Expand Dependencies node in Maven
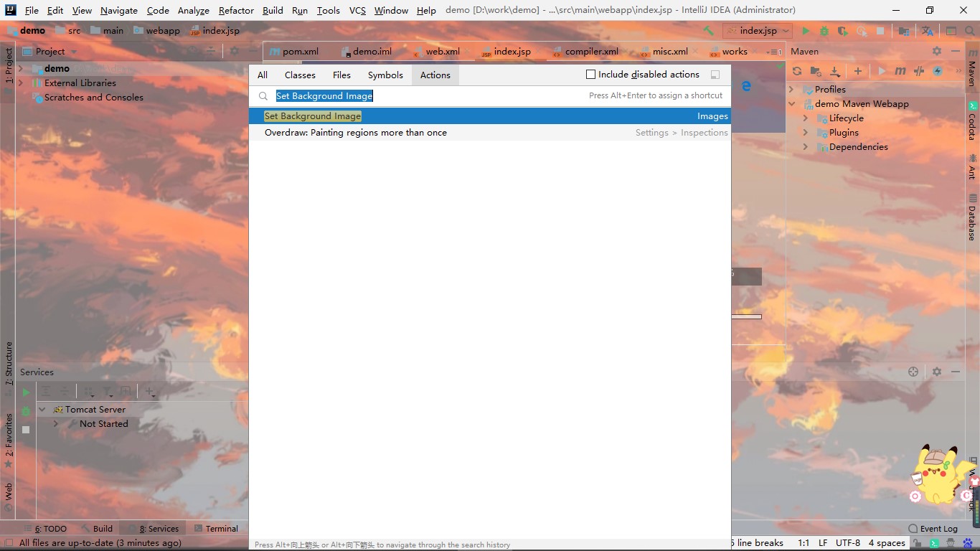This screenshot has width=980, height=551. 806,147
